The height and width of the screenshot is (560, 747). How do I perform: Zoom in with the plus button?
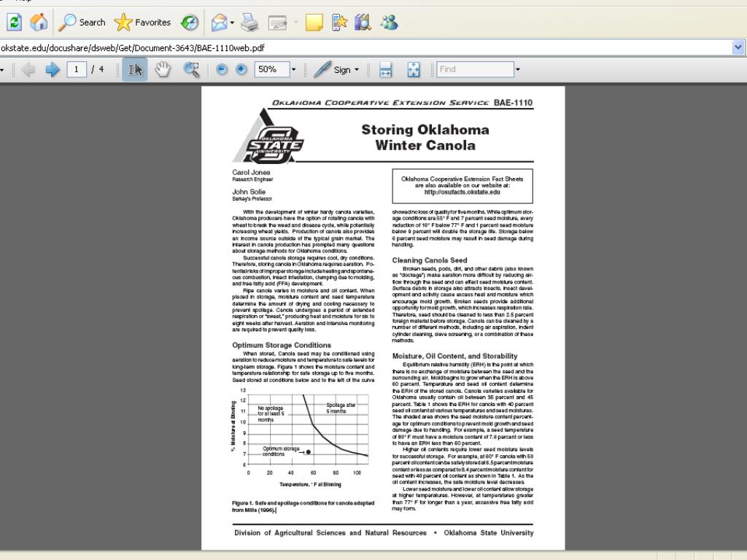tap(241, 69)
